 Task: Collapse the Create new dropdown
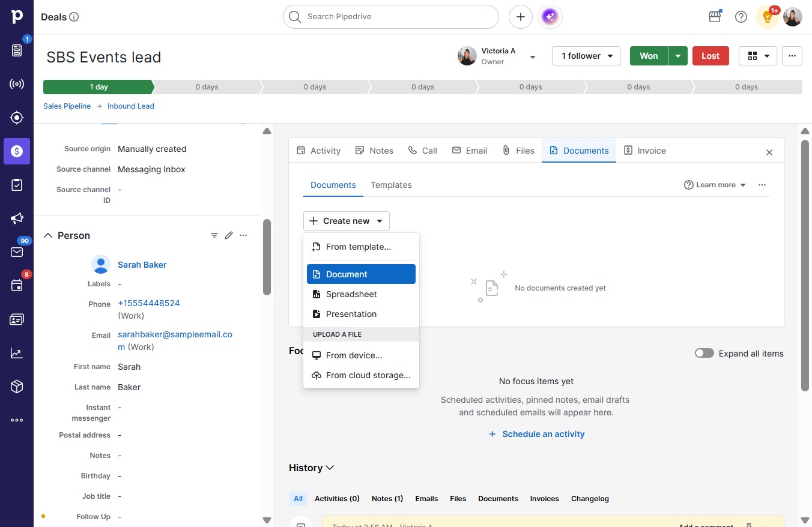click(x=347, y=221)
